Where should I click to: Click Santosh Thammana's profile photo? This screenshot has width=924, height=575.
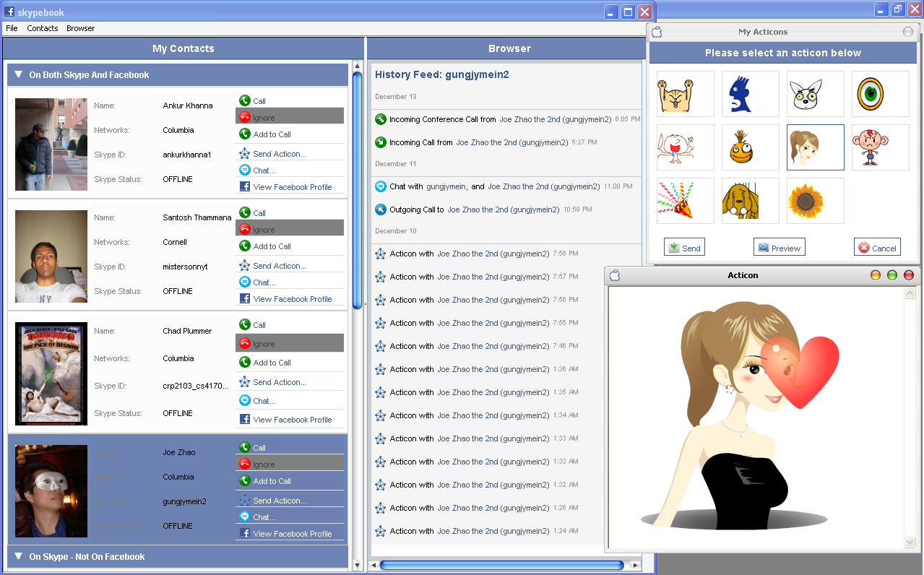(x=51, y=256)
